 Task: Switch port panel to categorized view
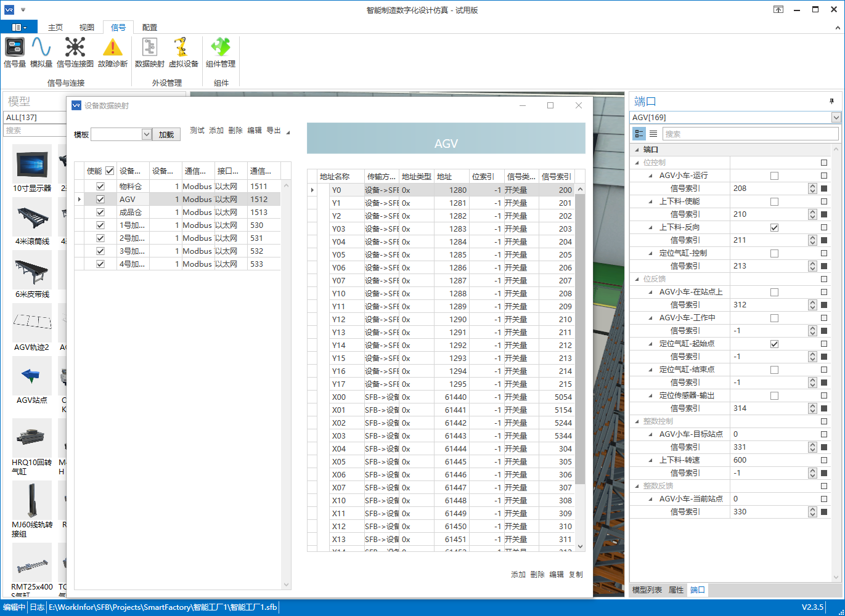(x=639, y=134)
